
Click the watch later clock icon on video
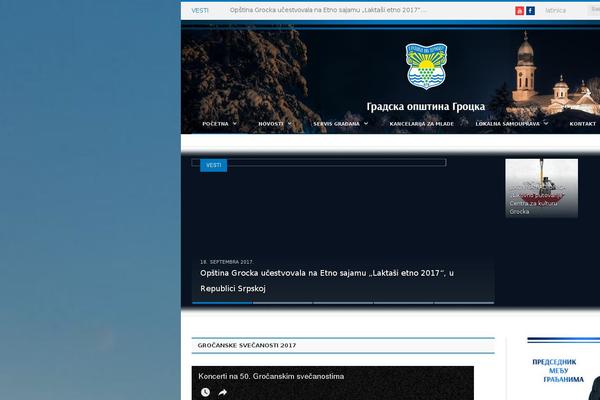click(205, 392)
